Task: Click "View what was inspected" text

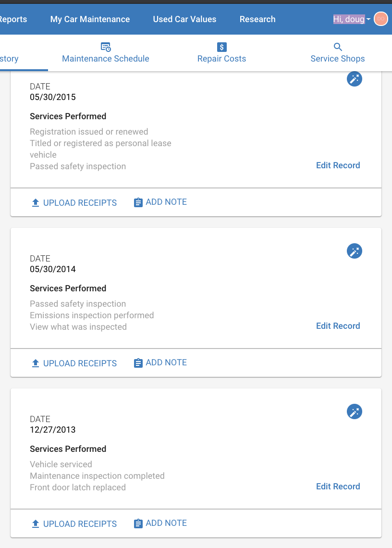Action: [x=78, y=327]
